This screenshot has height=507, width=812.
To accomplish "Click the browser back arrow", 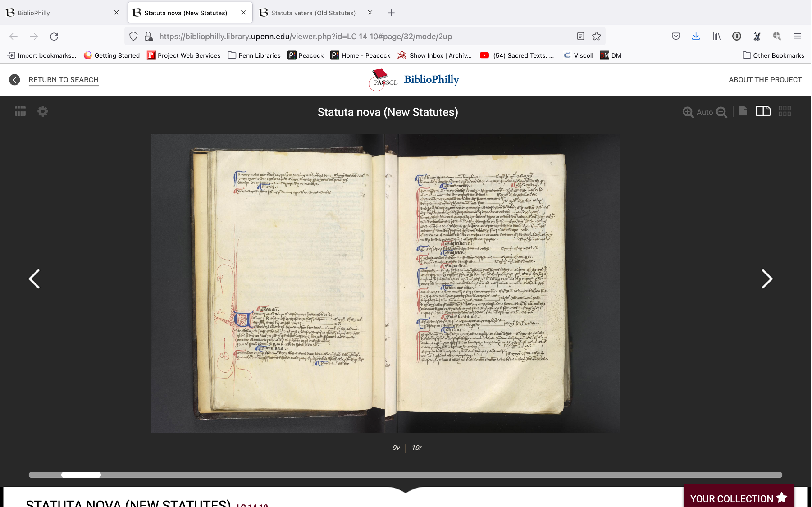I will (14, 37).
